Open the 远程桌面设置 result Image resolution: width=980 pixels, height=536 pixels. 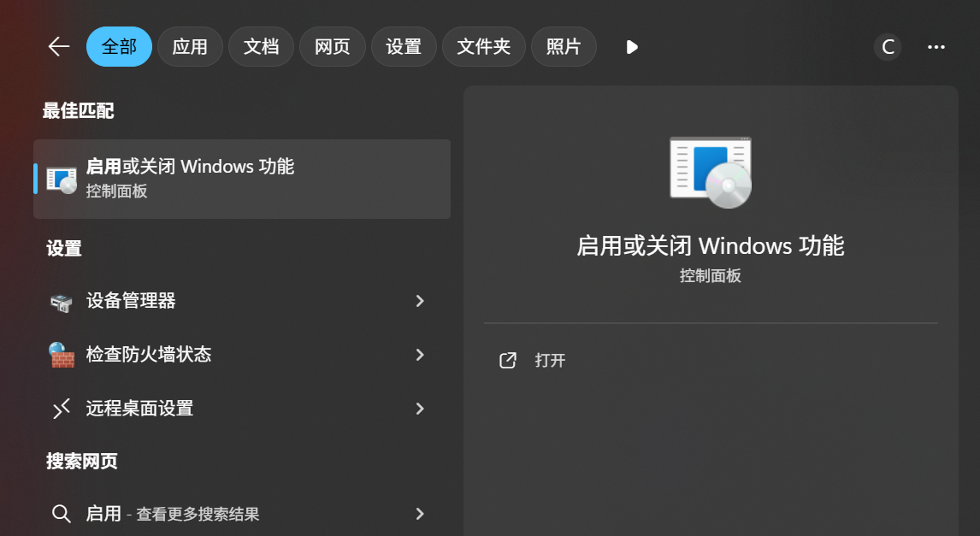[x=242, y=409]
